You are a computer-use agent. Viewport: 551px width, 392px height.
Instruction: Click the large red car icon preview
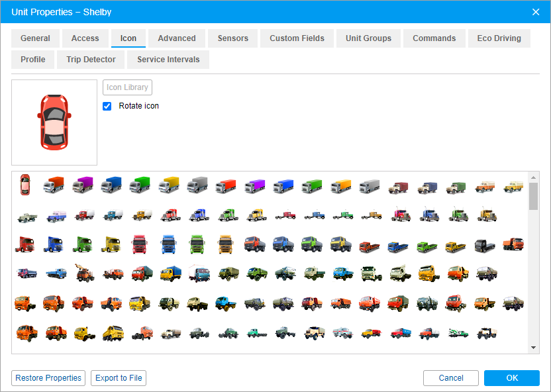click(x=54, y=122)
